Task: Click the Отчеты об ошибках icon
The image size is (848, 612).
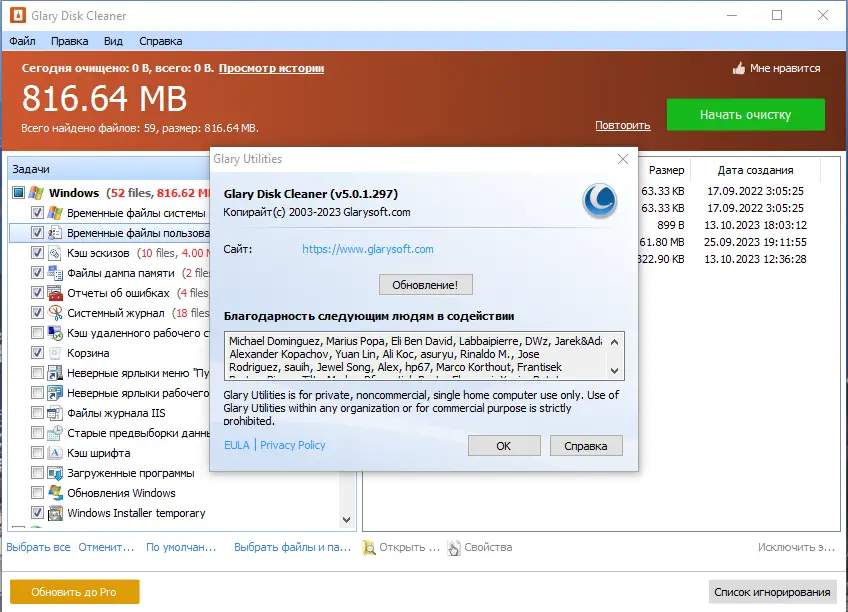Action: coord(55,293)
